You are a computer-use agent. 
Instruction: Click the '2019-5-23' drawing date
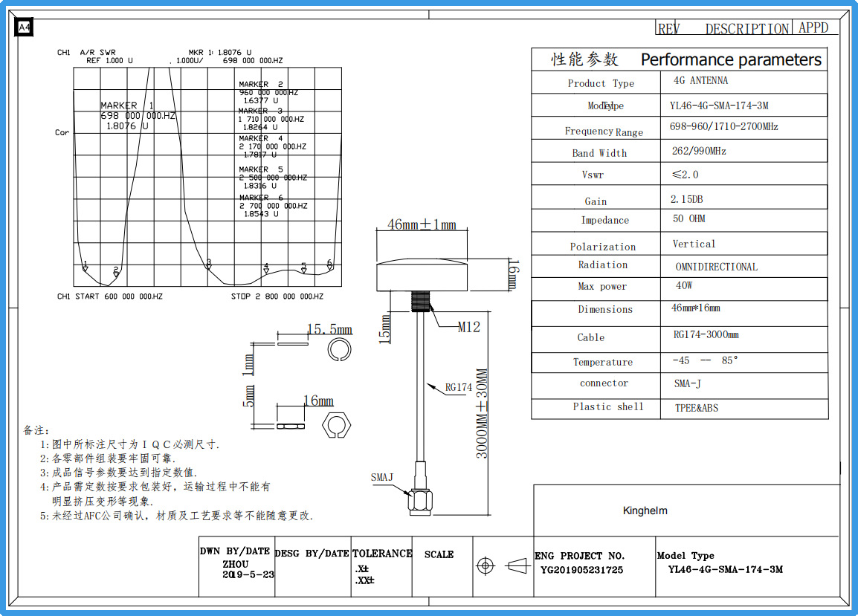pos(248,574)
